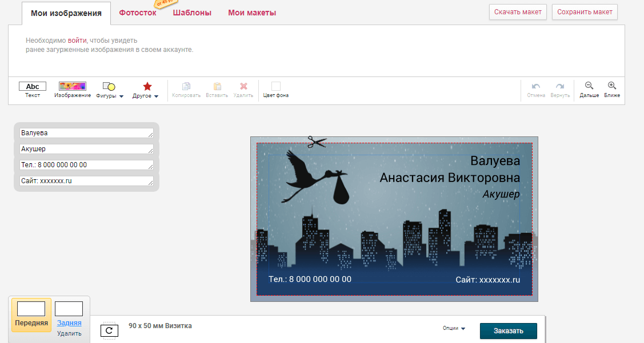Undo with the Отмена arrow
The width and height of the screenshot is (644, 343).
[536, 86]
